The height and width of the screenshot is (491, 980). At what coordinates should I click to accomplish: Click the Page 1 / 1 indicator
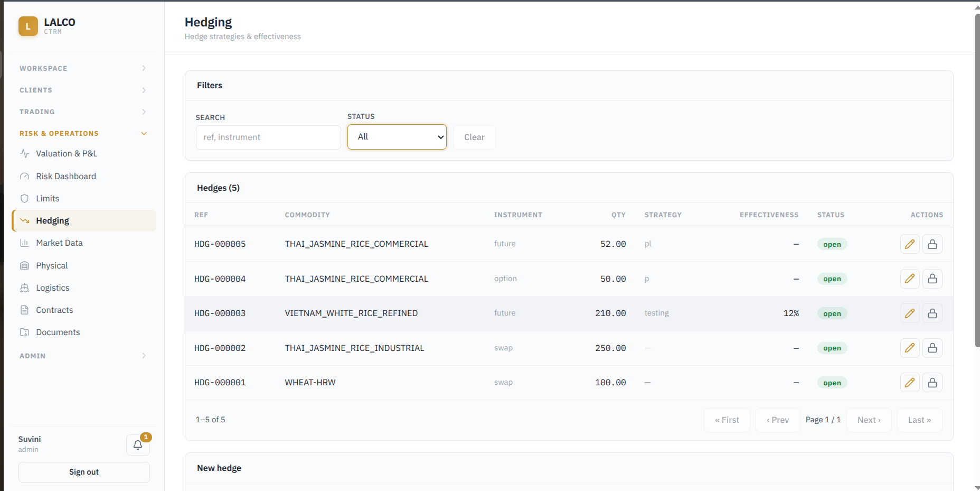pyautogui.click(x=823, y=420)
